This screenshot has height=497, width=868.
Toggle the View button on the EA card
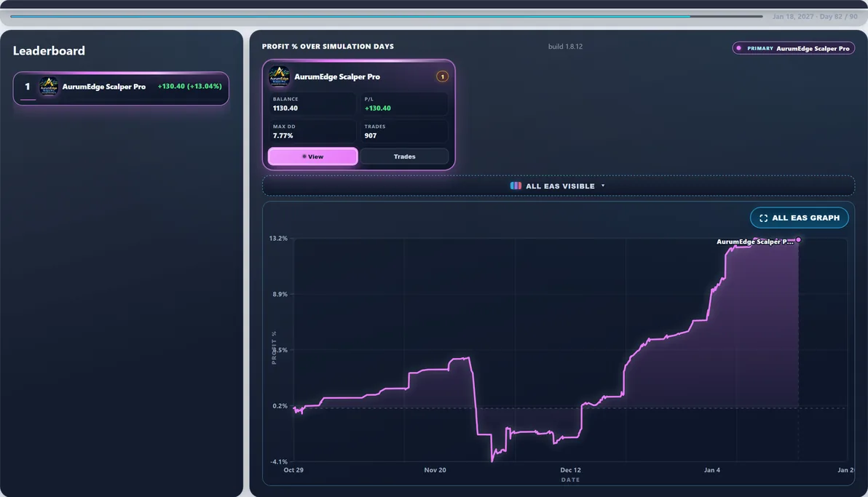pos(313,156)
